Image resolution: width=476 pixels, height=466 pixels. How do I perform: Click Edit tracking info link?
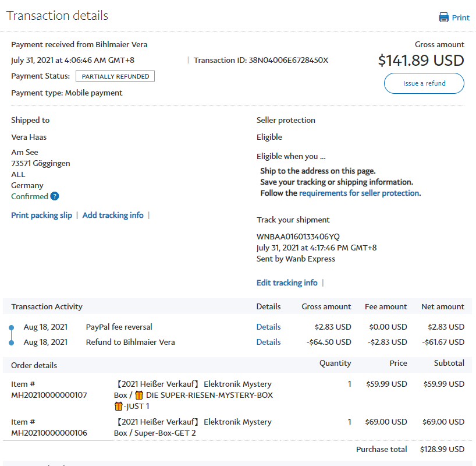[x=287, y=283]
